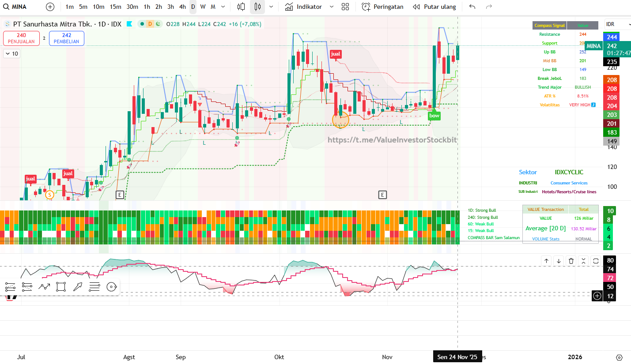The height and width of the screenshot is (364, 631).
Task: Click the green MINA price-line label
Action: tap(594, 46)
